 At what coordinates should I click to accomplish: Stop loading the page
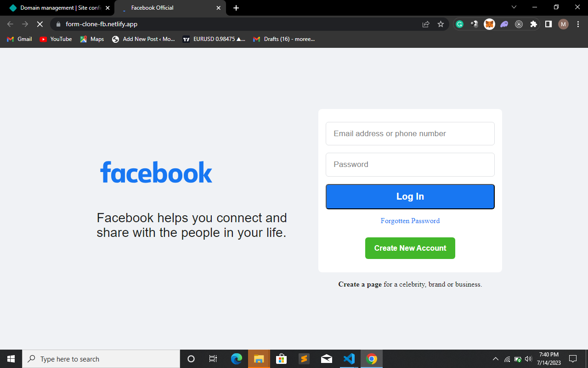tap(40, 24)
